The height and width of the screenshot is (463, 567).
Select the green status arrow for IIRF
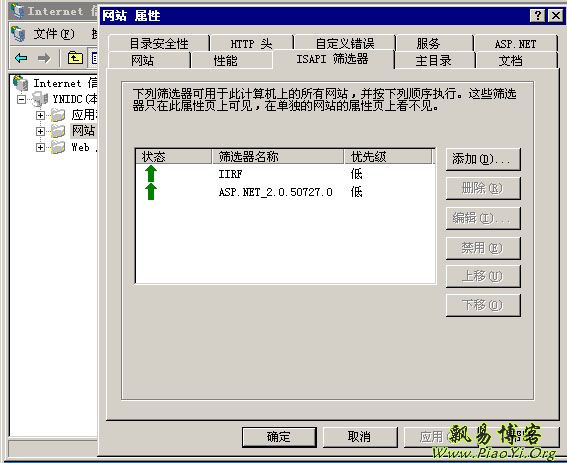pos(151,174)
